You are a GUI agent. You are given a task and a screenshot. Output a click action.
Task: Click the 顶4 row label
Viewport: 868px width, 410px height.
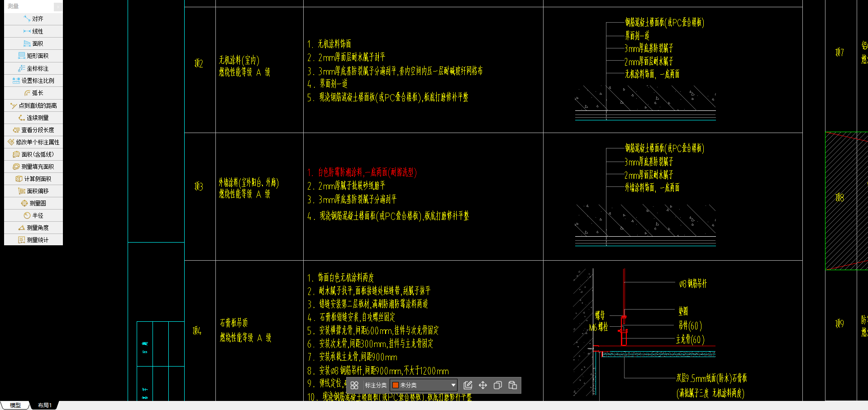pyautogui.click(x=197, y=331)
